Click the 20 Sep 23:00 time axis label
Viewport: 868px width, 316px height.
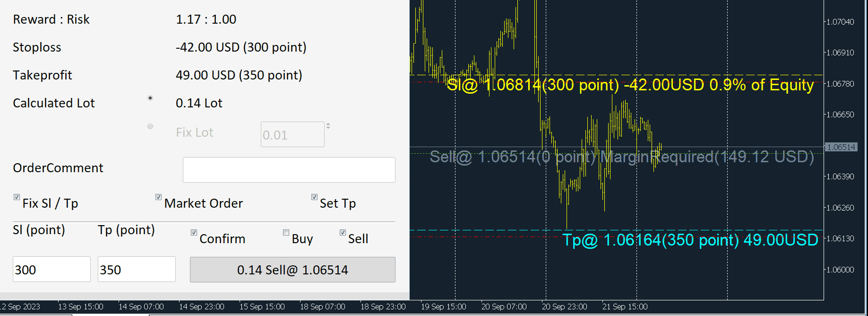(x=564, y=307)
